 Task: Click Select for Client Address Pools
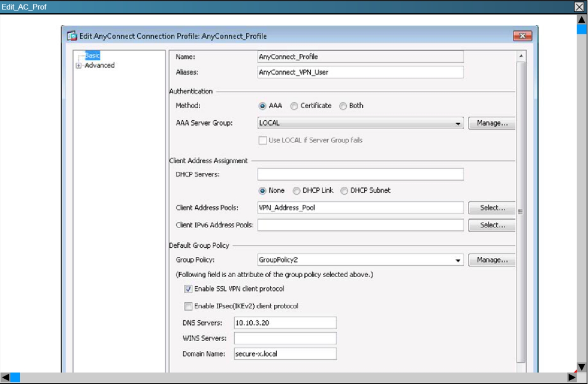pos(492,208)
